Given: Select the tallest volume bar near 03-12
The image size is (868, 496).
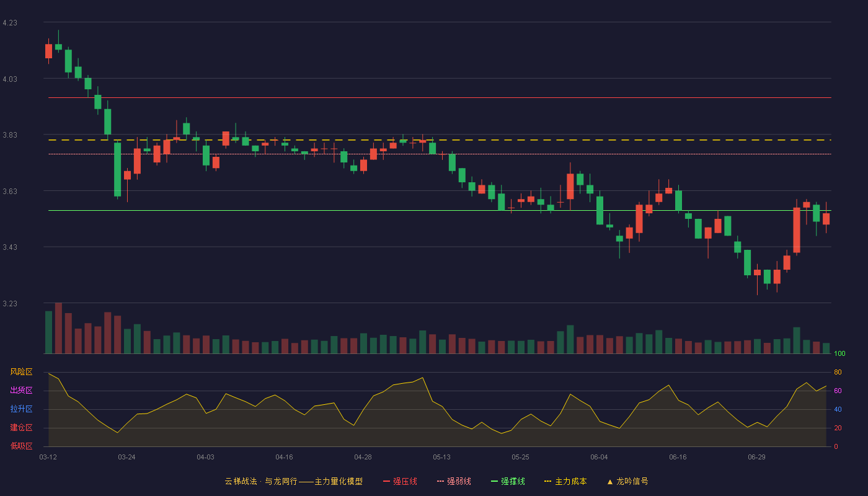Looking at the screenshot, I should tap(58, 328).
